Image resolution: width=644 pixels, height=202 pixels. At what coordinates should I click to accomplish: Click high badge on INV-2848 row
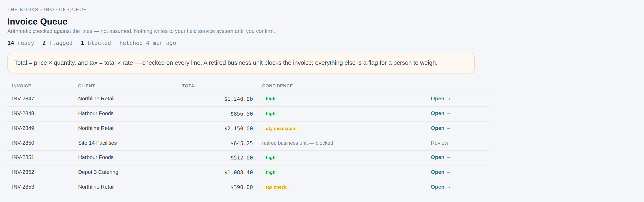[x=270, y=114]
